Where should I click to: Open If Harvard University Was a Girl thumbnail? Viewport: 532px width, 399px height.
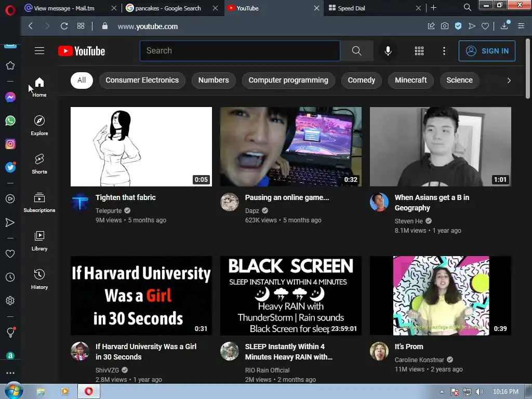141,296
